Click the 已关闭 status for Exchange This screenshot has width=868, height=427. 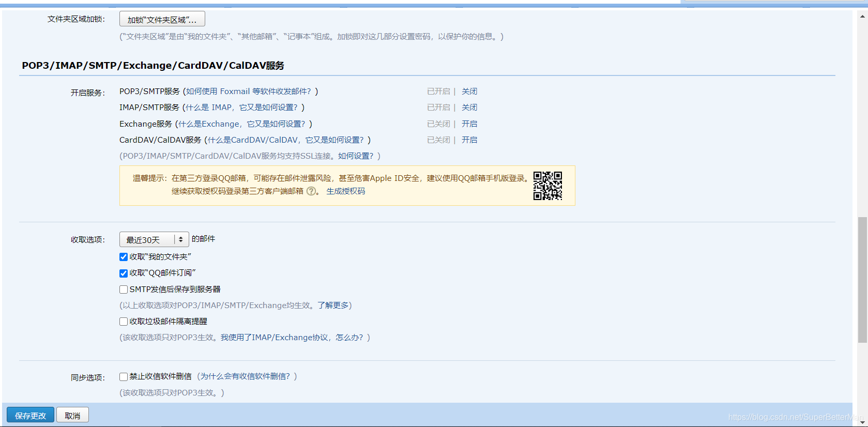coord(438,124)
